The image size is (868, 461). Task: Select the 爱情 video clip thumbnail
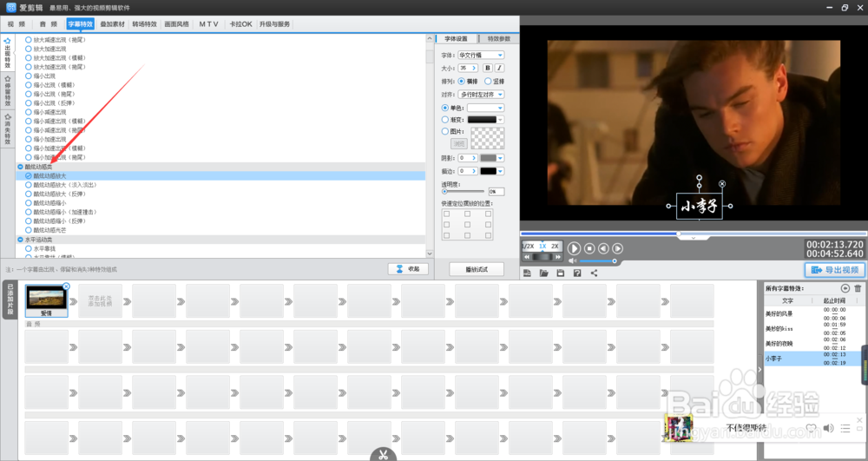click(x=46, y=300)
